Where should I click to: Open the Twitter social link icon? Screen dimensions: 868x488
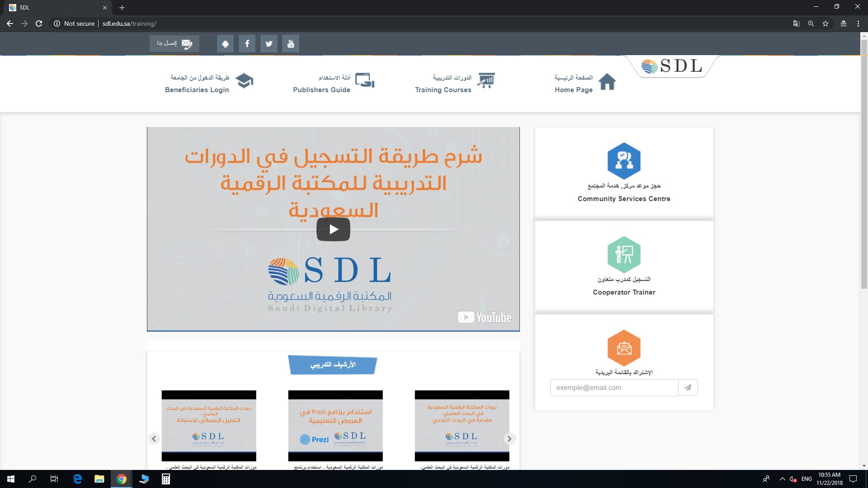click(269, 44)
